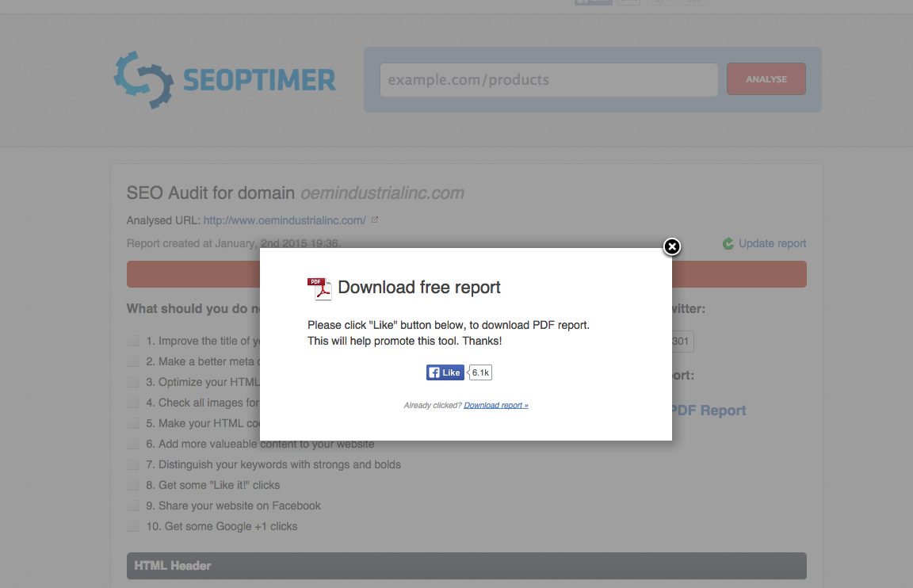Open analysed URL via the external link icon

coord(373,220)
